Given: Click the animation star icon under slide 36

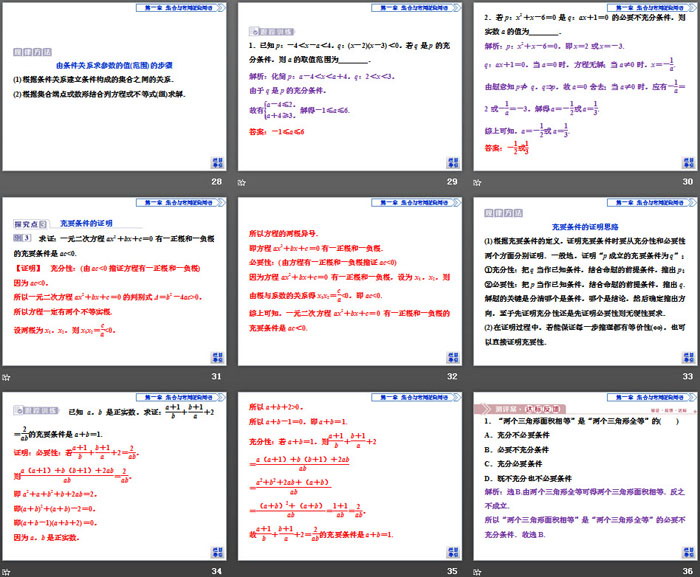Looking at the screenshot, I should (x=477, y=570).
